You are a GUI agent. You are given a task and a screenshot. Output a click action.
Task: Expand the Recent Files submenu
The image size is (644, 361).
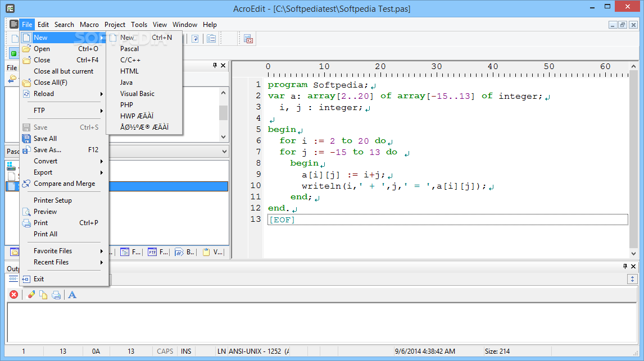[x=64, y=262]
